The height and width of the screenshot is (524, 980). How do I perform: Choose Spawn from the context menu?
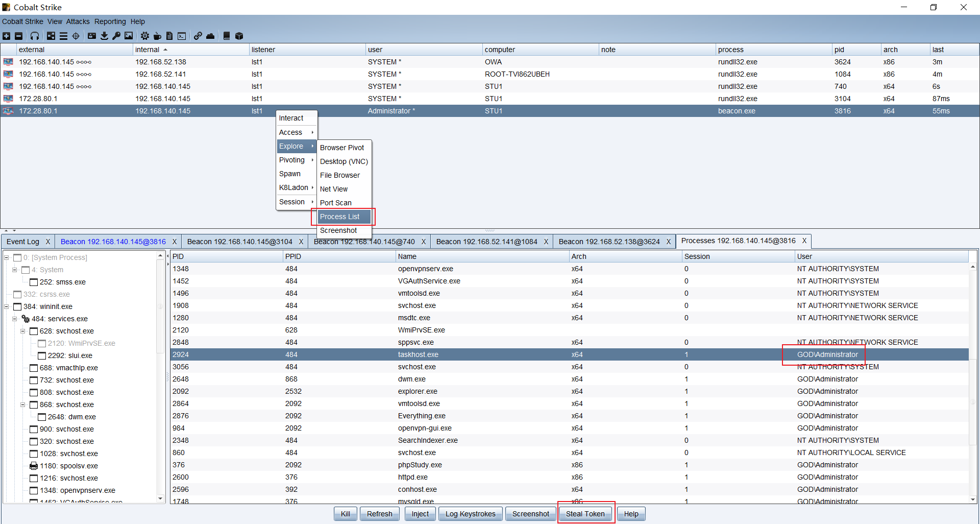[x=297, y=174]
